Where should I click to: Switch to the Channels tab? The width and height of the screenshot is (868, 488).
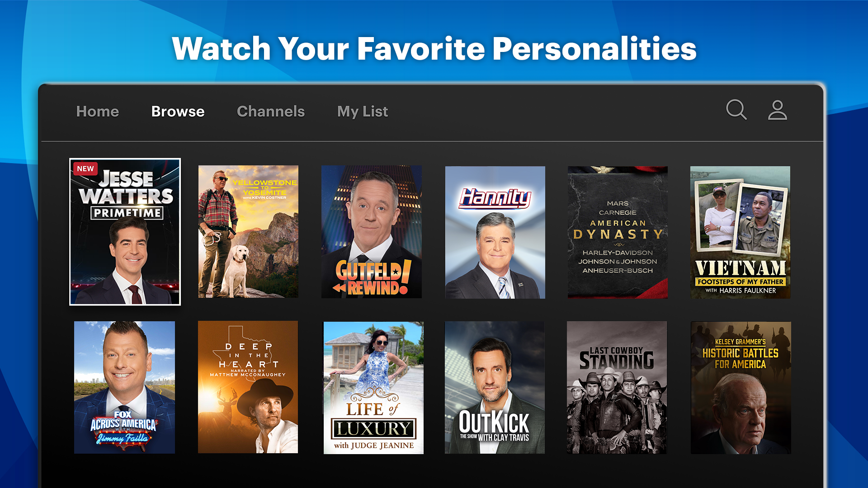pos(271,111)
